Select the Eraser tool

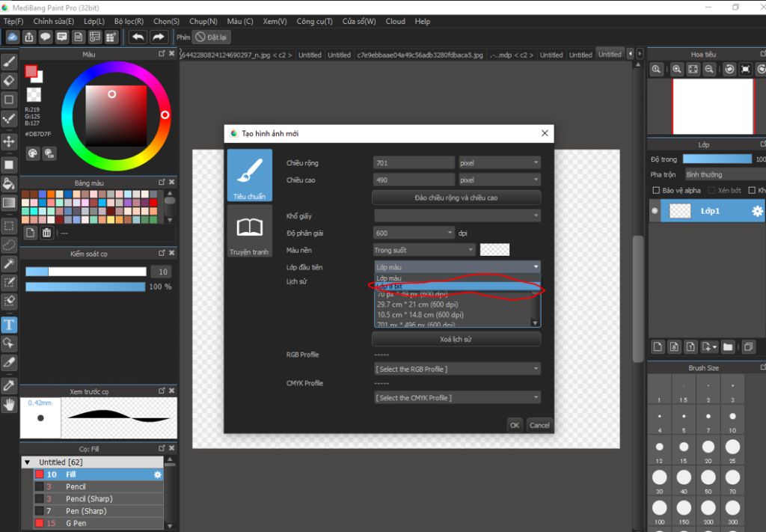9,81
